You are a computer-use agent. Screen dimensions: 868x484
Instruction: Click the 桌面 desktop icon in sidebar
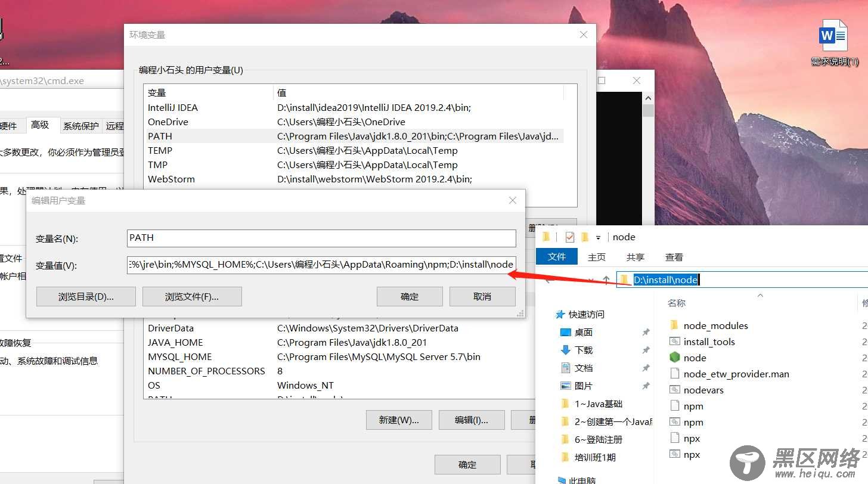(566, 332)
